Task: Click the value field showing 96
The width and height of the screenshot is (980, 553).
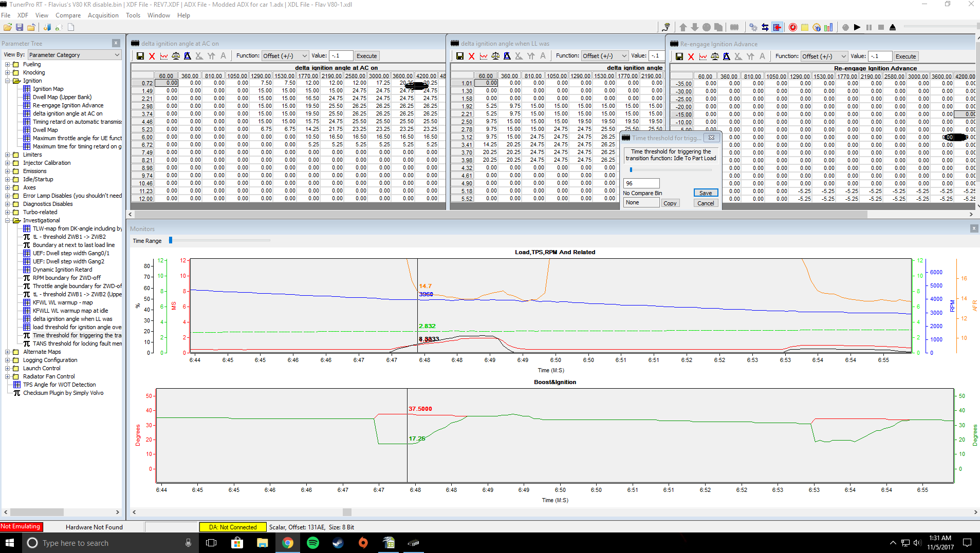Action: pyautogui.click(x=641, y=183)
